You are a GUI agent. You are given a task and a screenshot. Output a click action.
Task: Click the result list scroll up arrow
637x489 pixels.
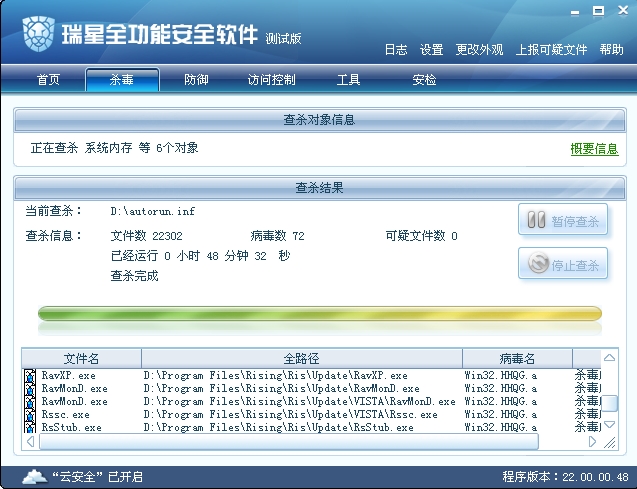tap(609, 358)
